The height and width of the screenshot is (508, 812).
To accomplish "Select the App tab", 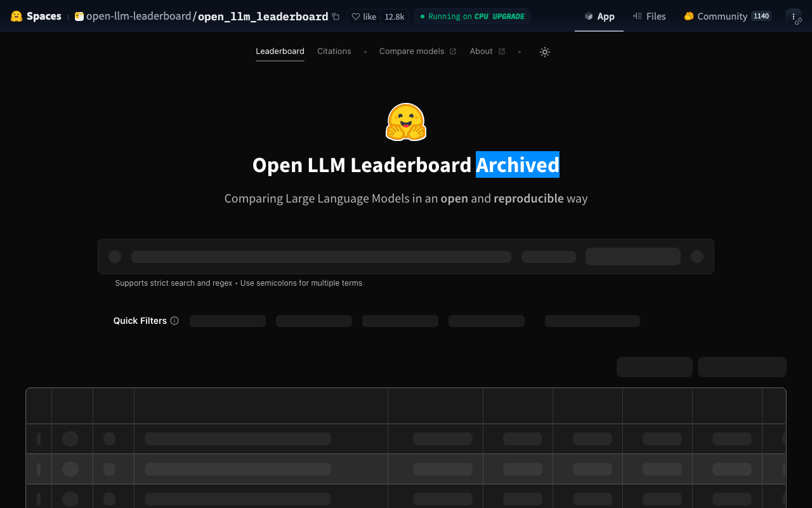I will tap(599, 17).
